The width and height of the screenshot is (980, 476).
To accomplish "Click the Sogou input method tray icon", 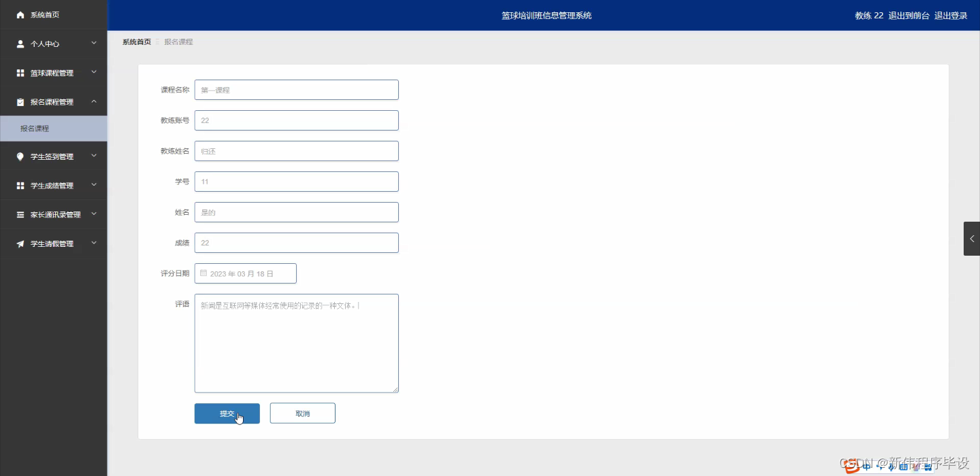I will point(852,466).
